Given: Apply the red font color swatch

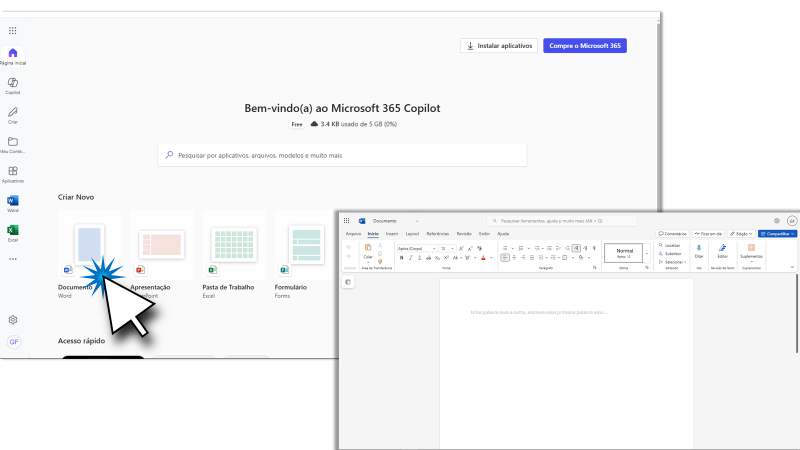Looking at the screenshot, I should pyautogui.click(x=483, y=258).
